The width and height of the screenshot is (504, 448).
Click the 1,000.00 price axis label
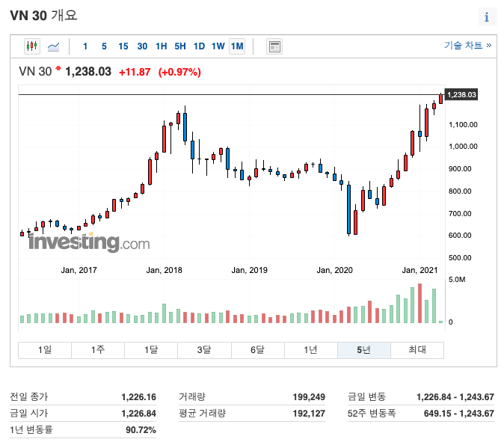pos(463,147)
